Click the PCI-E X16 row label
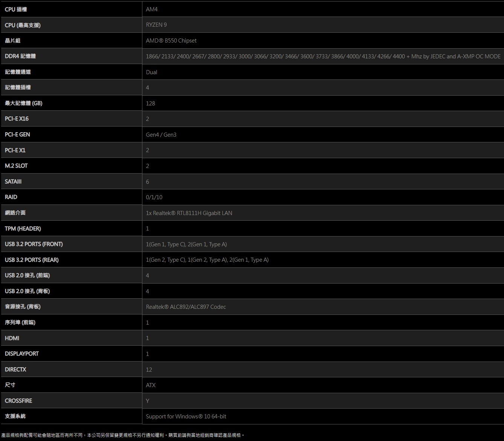 (x=17, y=119)
